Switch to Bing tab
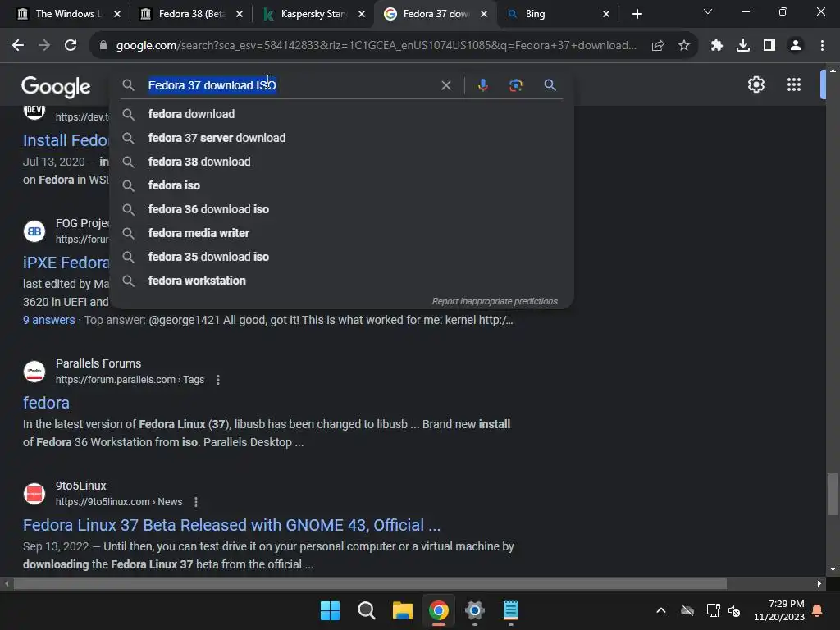Viewport: 840px width, 630px height. click(555, 14)
